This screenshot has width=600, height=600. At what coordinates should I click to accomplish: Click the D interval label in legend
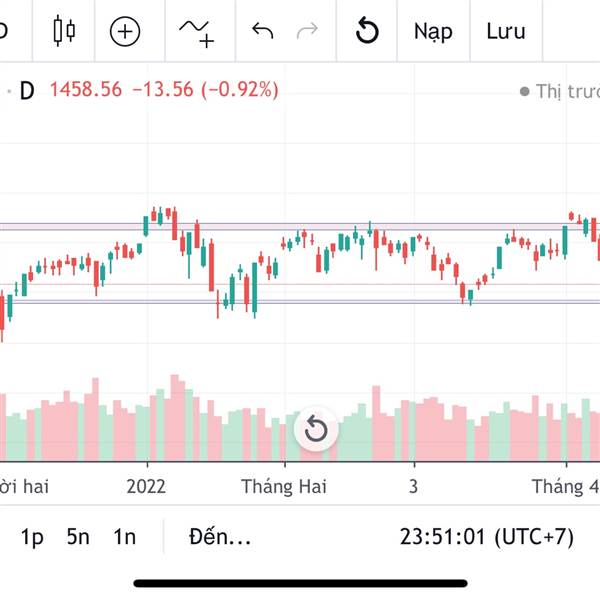pos(27,90)
